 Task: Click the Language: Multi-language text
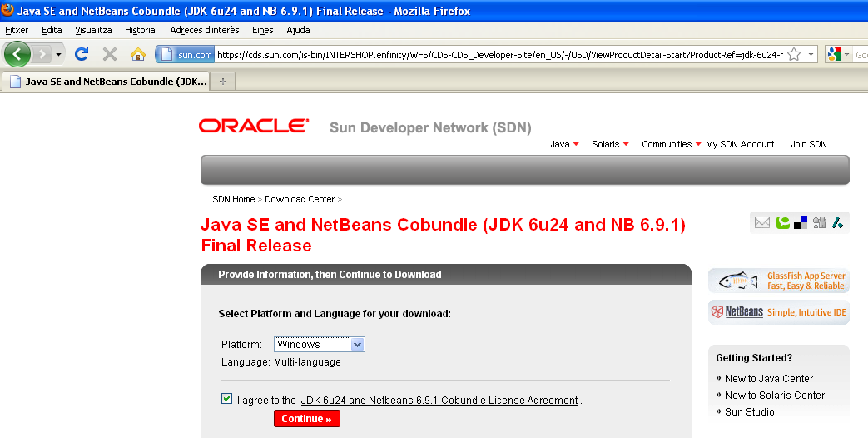pyautogui.click(x=281, y=362)
